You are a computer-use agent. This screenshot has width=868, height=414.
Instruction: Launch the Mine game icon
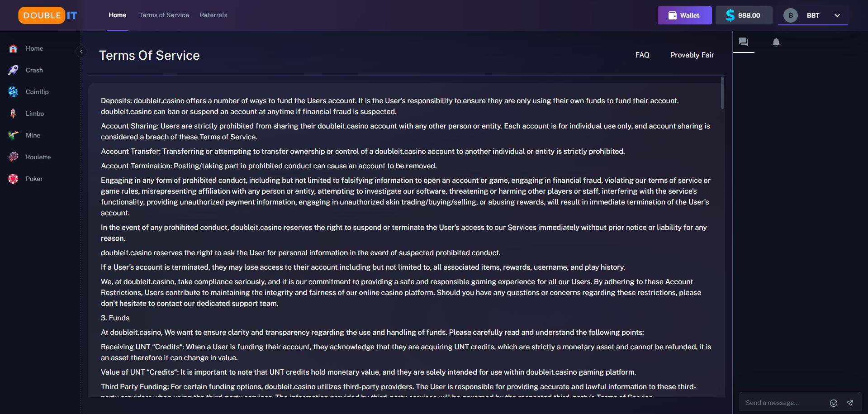click(x=13, y=135)
